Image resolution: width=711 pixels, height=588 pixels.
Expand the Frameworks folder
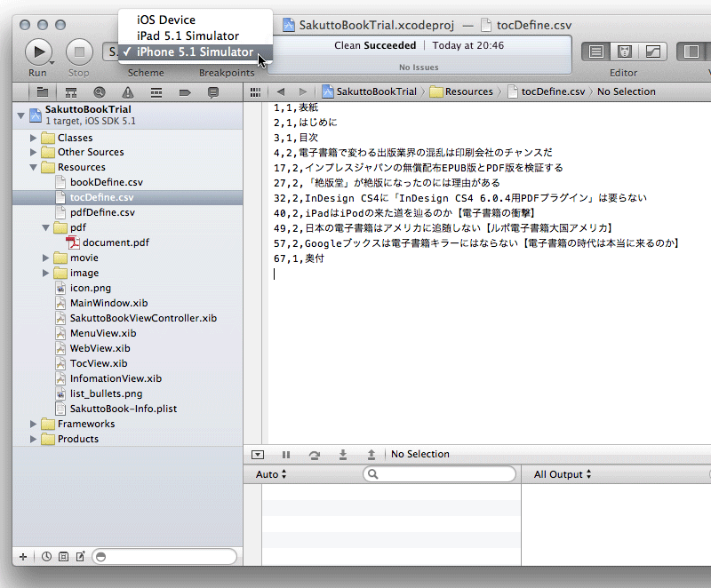pos(33,424)
